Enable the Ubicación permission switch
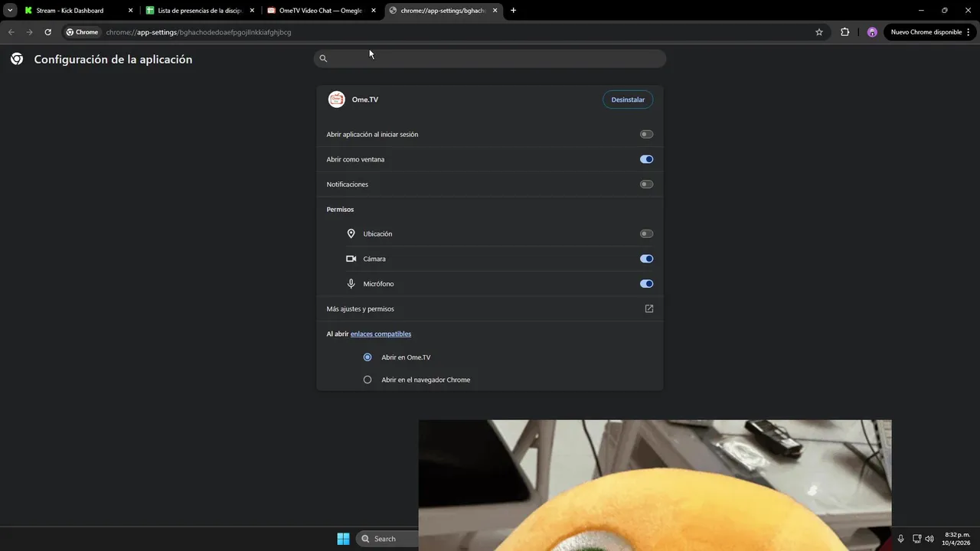Screen dimensions: 980x551 [x=647, y=233]
